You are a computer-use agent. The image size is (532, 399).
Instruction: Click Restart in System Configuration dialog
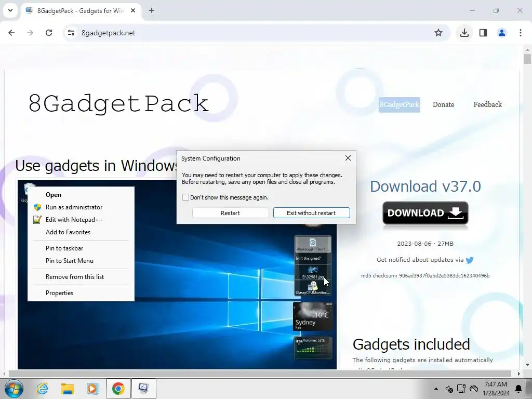[230, 212]
